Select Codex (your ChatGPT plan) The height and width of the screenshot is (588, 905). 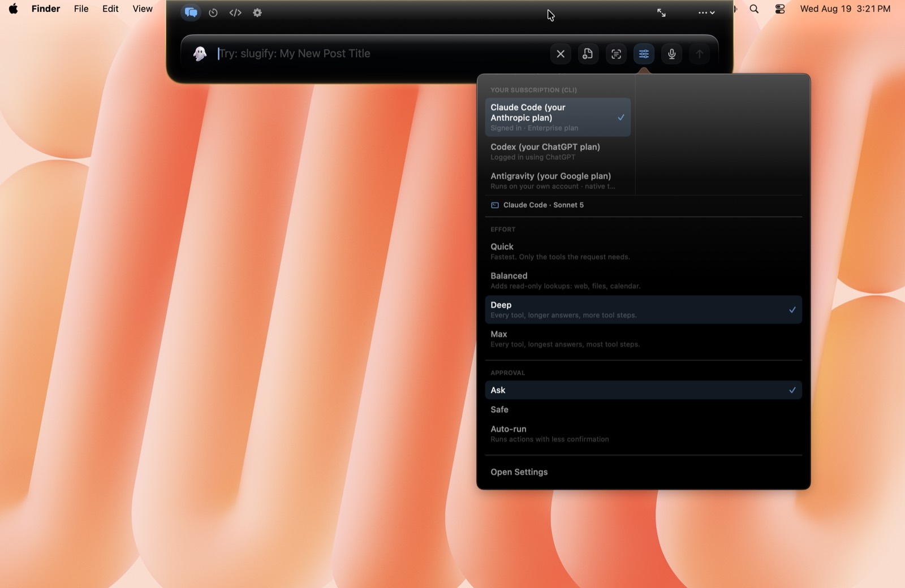558,152
